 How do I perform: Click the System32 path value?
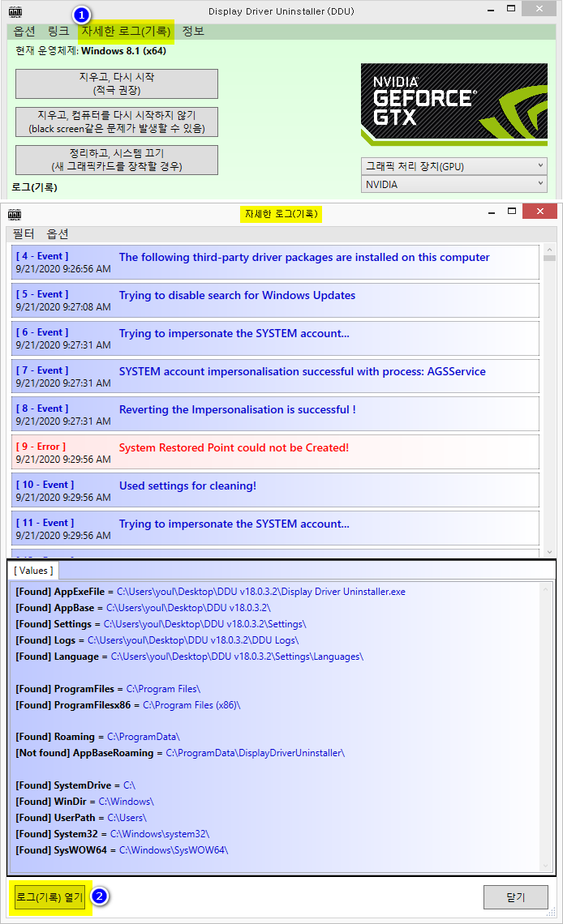[160, 834]
